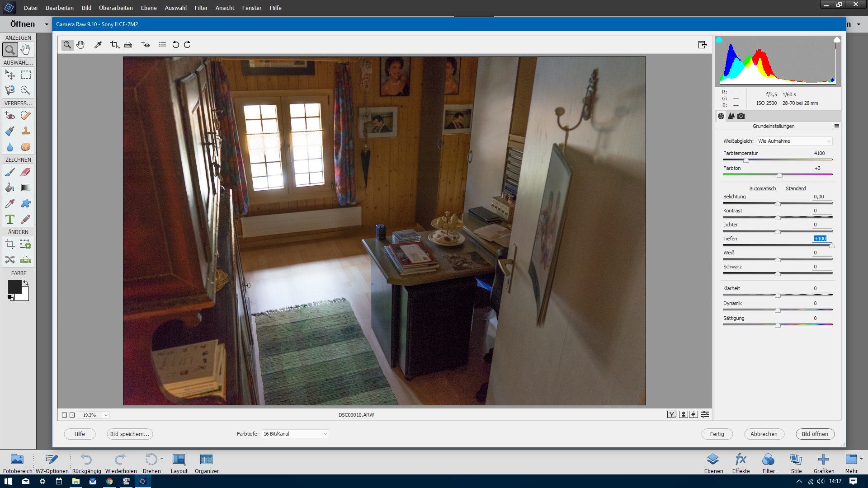
Task: Toggle highlight clipping warning in histogram
Action: pos(837,40)
